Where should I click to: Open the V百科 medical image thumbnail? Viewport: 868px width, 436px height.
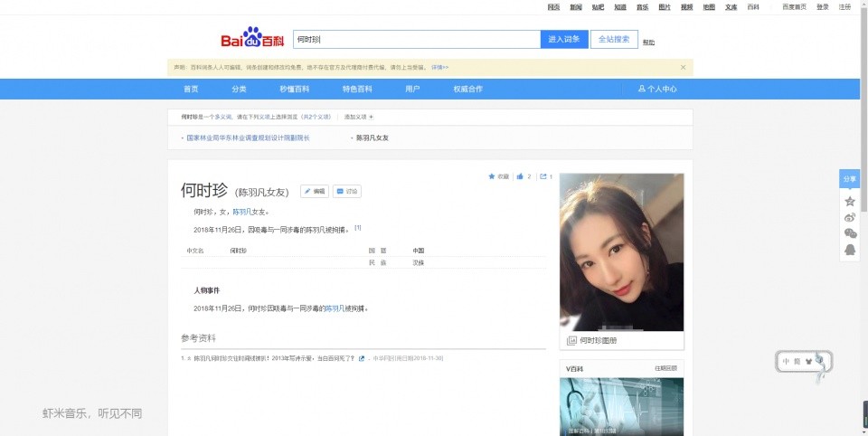coord(622,407)
